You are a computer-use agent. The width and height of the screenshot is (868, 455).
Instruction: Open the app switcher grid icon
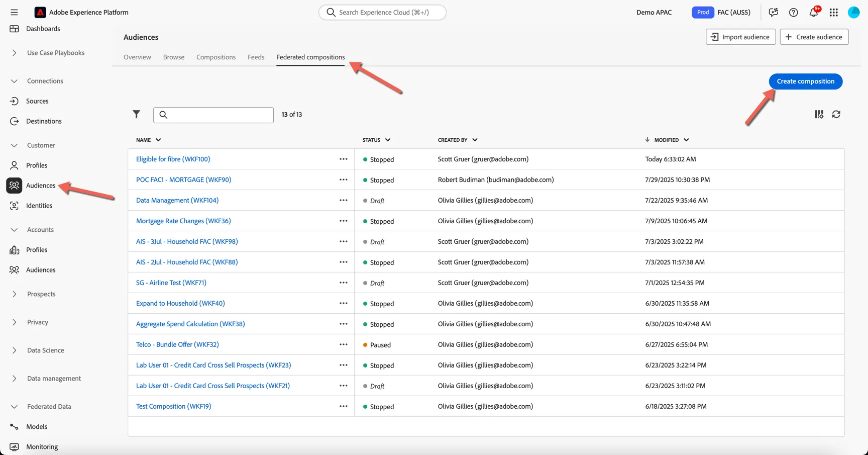834,12
